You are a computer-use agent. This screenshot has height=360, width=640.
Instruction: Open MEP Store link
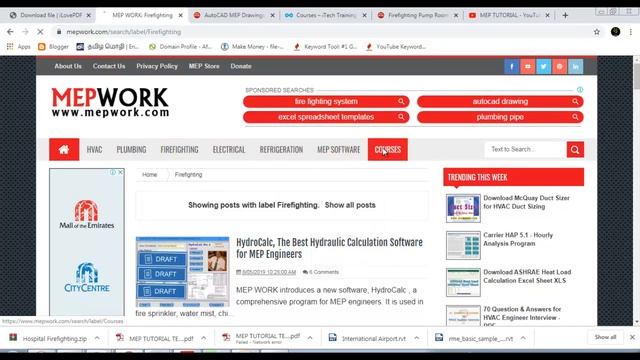pos(204,66)
